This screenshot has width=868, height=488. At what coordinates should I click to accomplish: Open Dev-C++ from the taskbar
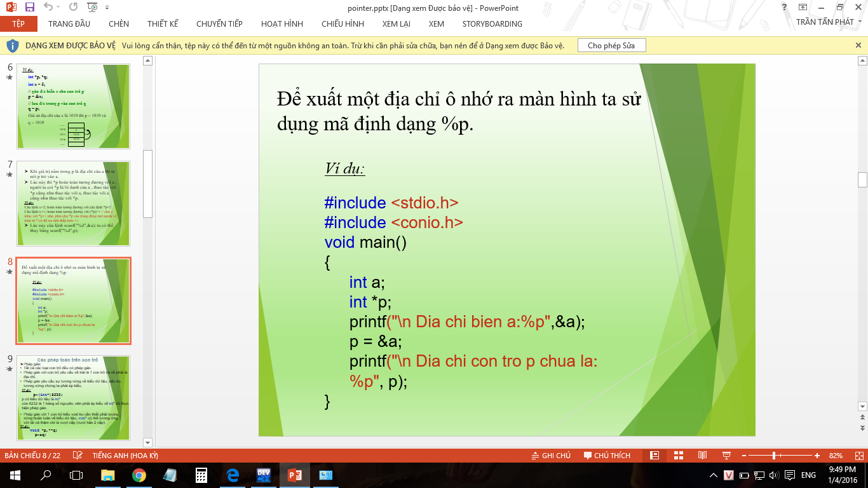pos(264,475)
